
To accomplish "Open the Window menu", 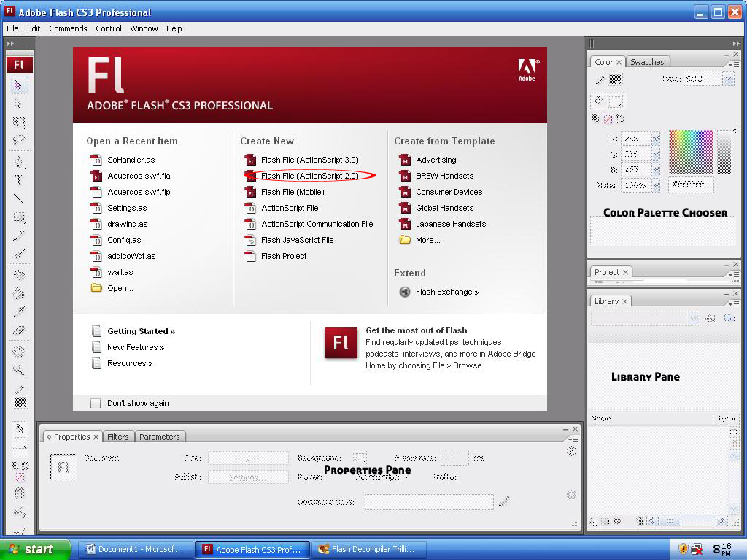I will (144, 28).
